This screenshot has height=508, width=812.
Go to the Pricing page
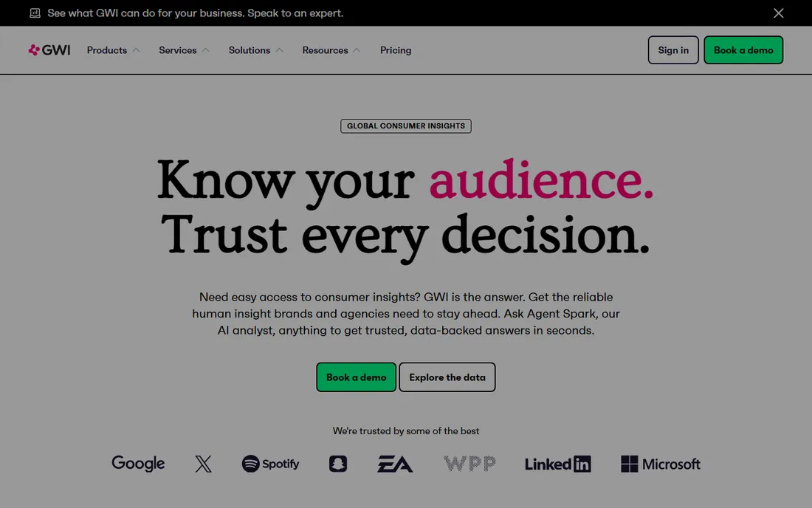(x=396, y=50)
